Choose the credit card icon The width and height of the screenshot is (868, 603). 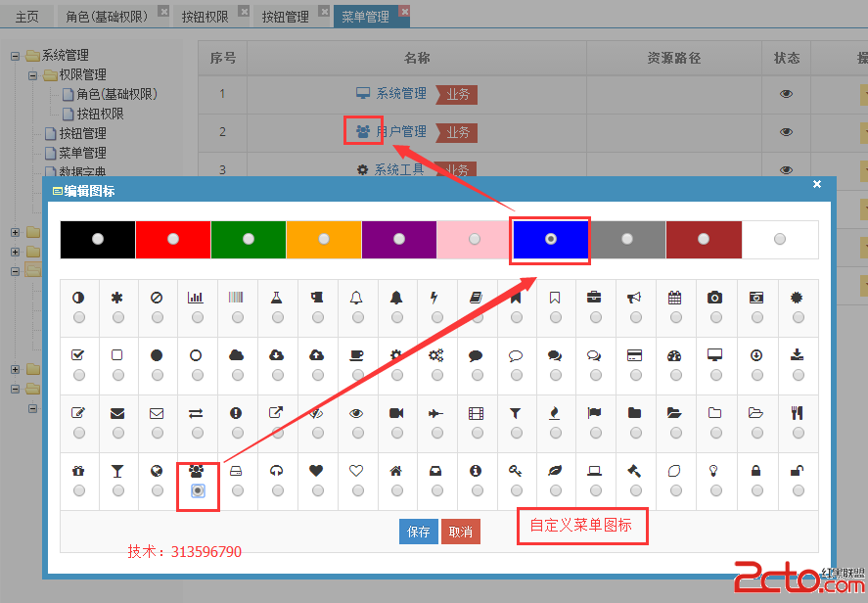[x=634, y=355]
